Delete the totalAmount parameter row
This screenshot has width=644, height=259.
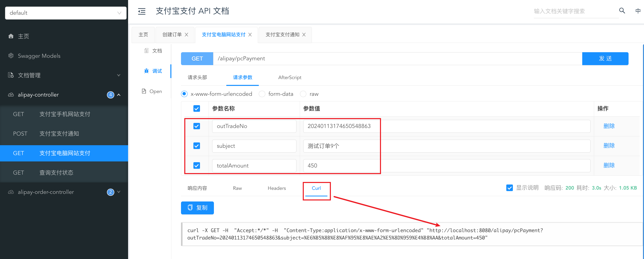coord(609,165)
